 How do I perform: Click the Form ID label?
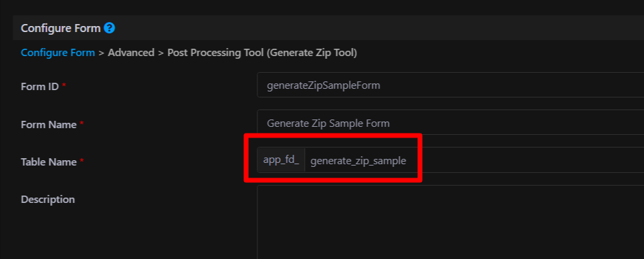point(40,87)
